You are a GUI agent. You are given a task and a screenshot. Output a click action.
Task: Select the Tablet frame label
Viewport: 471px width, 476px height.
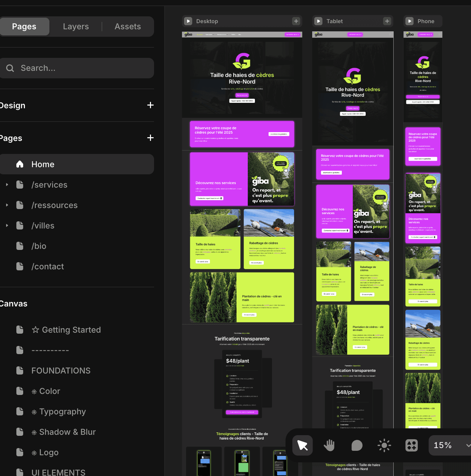335,21
